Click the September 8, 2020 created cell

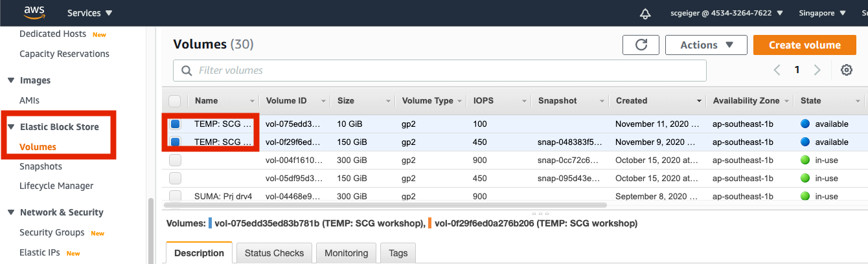coord(657,196)
